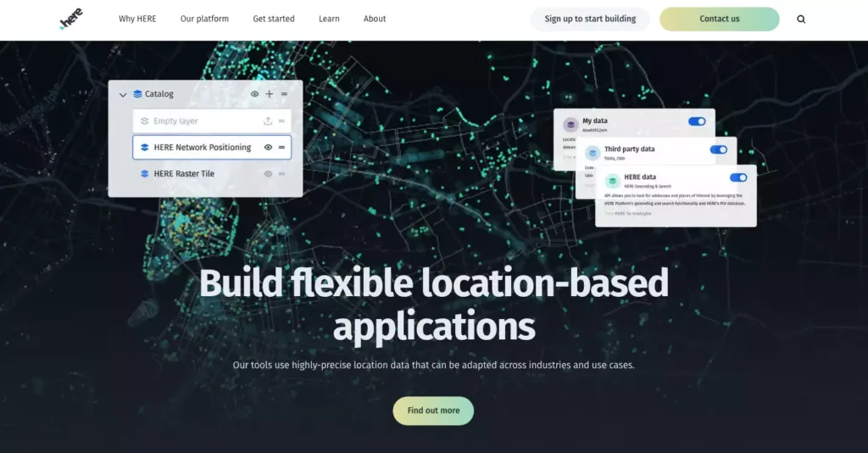Click the HERE data card icon
Screen dimensions: 868x453
point(612,181)
